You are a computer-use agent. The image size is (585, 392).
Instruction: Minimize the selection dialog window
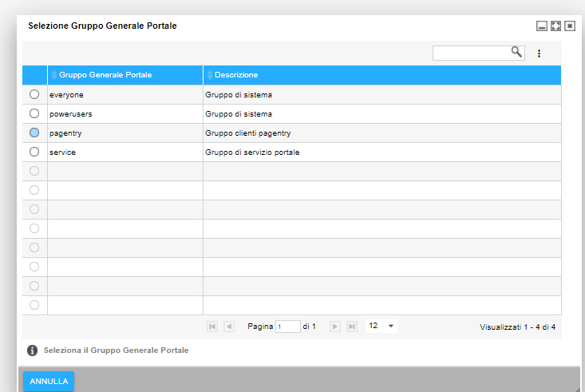542,26
